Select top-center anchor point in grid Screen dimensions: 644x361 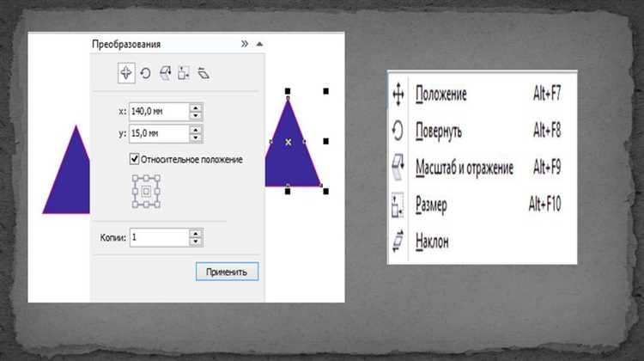click(x=146, y=179)
